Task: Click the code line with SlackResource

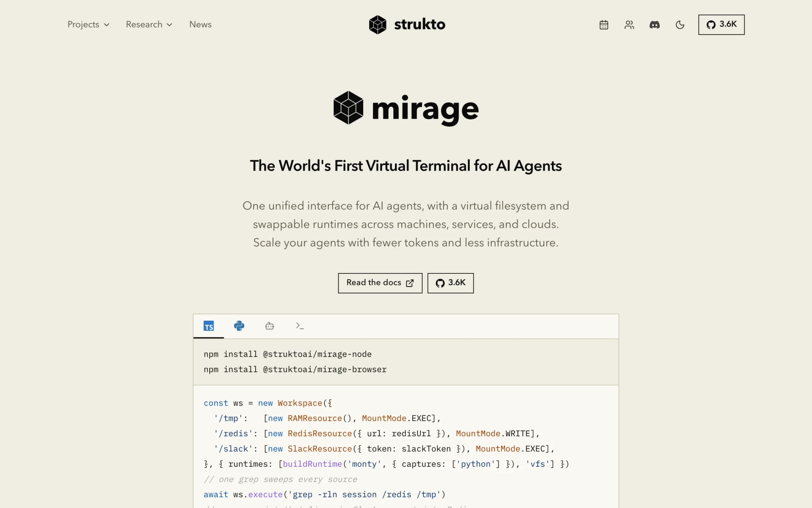Action: pyautogui.click(x=384, y=449)
